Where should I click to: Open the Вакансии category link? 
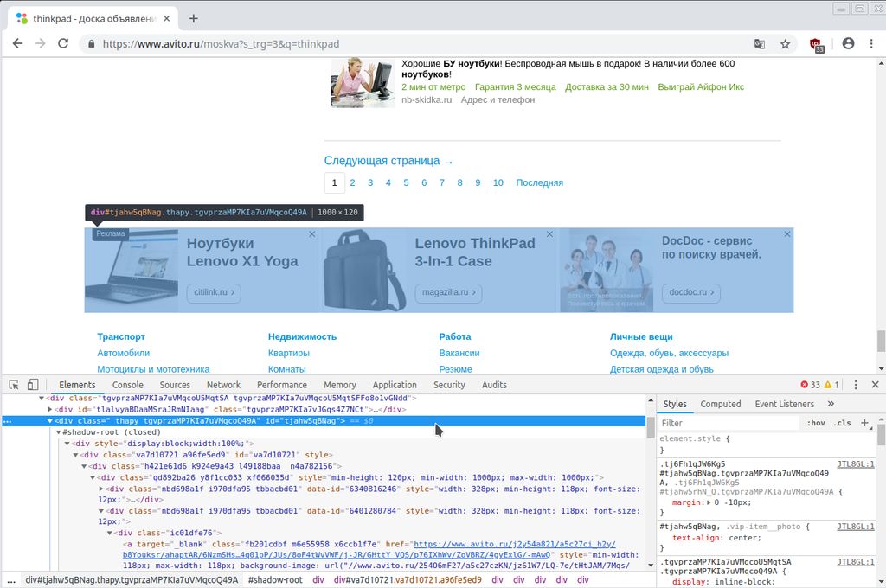tap(459, 353)
